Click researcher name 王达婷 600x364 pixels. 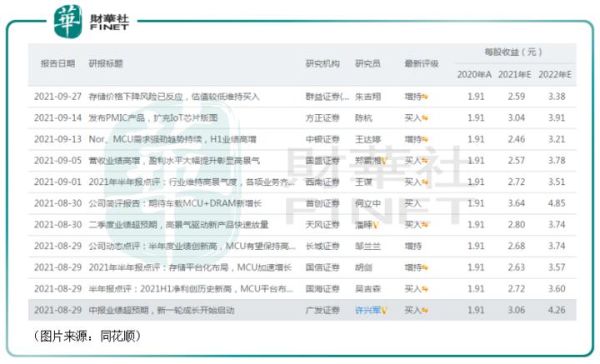click(x=367, y=139)
